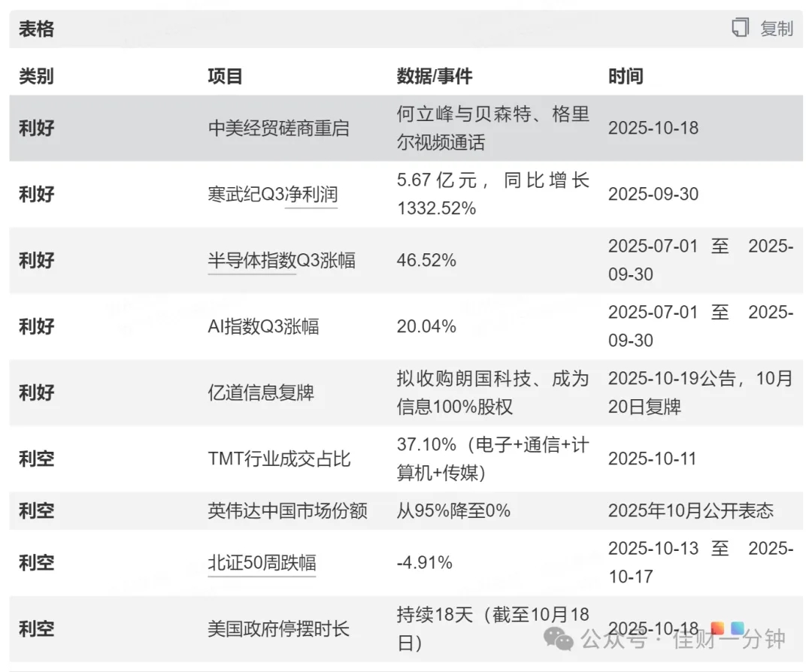This screenshot has width=812, height=672.
Task: Click the 46.52% value
Action: click(426, 260)
